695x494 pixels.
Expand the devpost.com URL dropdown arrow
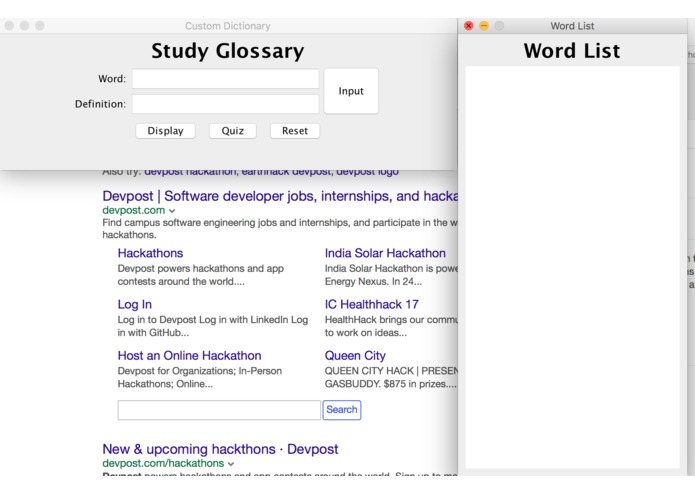coord(172,211)
